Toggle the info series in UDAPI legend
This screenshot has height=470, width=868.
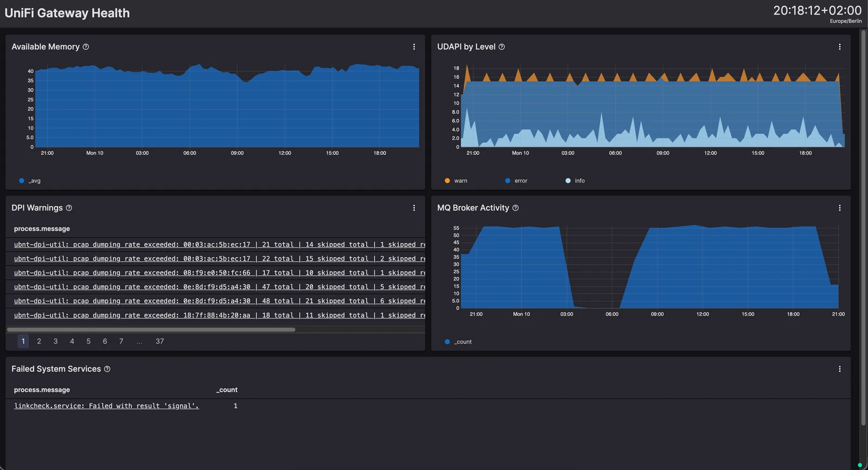[575, 181]
